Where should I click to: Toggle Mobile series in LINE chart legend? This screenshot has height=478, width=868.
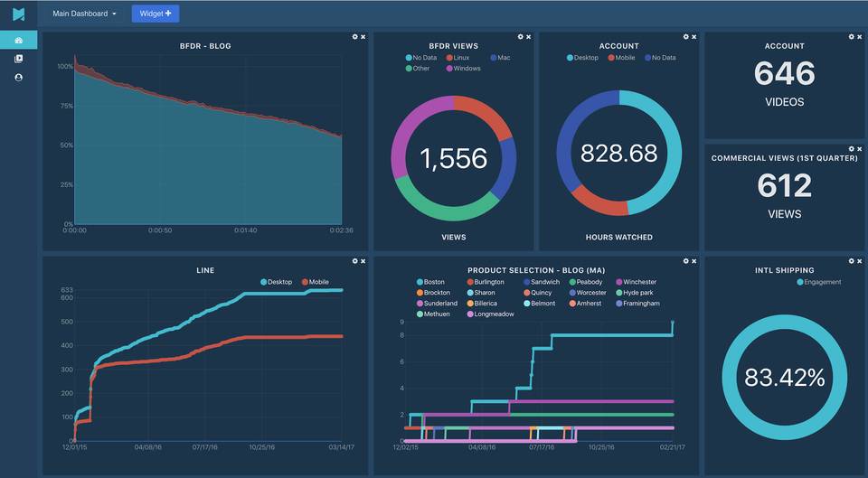tap(316, 282)
